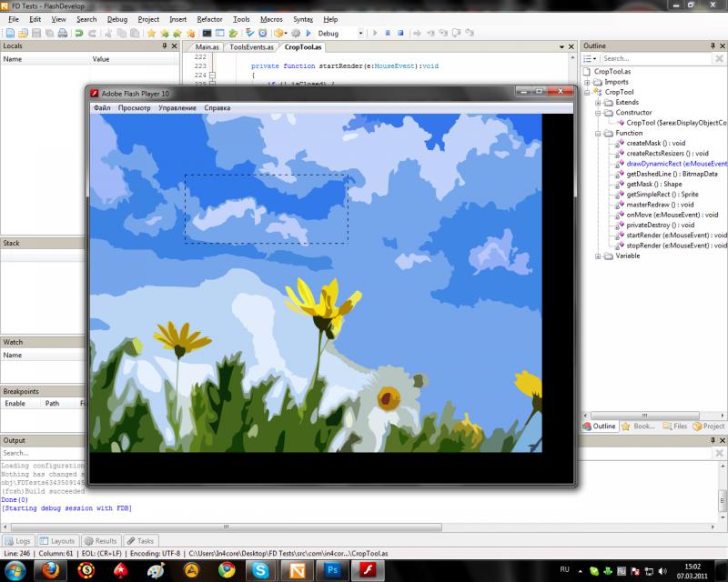The width and height of the screenshot is (728, 582).
Task: Click the Build project icon
Action: tap(278, 33)
